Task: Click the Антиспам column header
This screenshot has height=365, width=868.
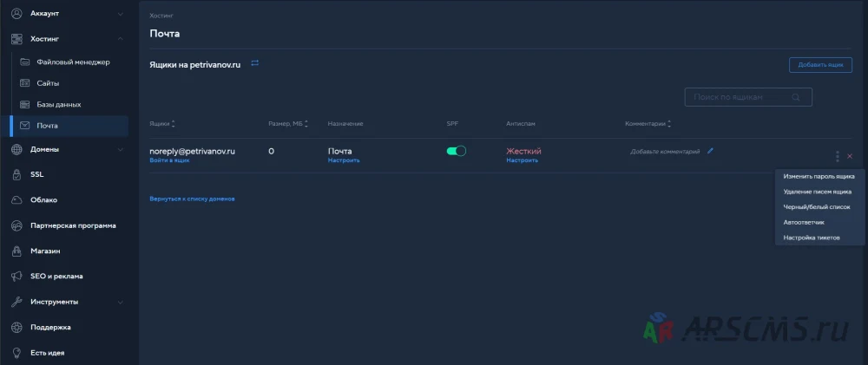Action: coord(520,124)
